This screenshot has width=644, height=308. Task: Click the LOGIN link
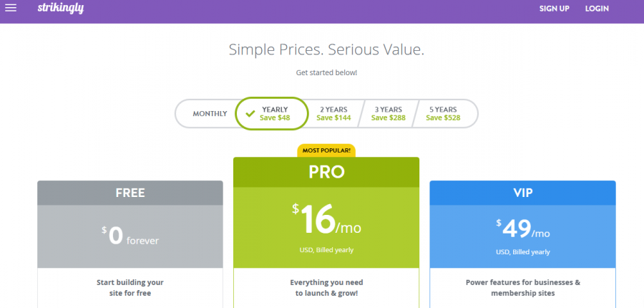tap(597, 9)
